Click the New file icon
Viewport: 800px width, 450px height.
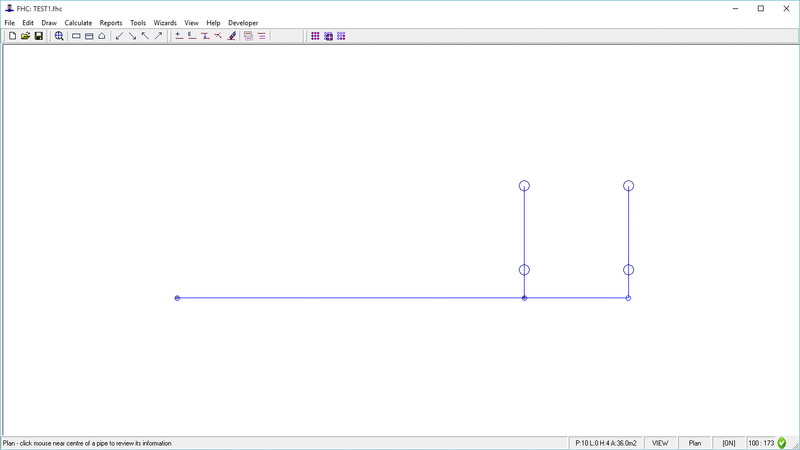click(12, 36)
